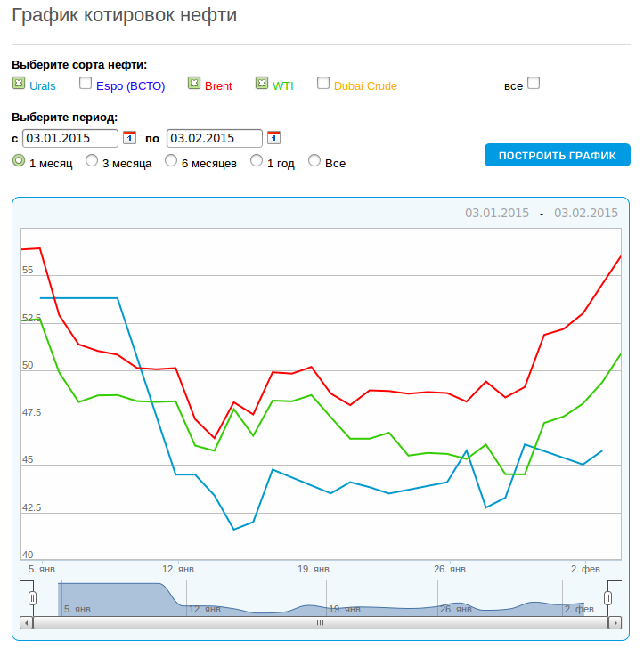
Task: Grab the left navigator range handle
Action: pos(32,598)
